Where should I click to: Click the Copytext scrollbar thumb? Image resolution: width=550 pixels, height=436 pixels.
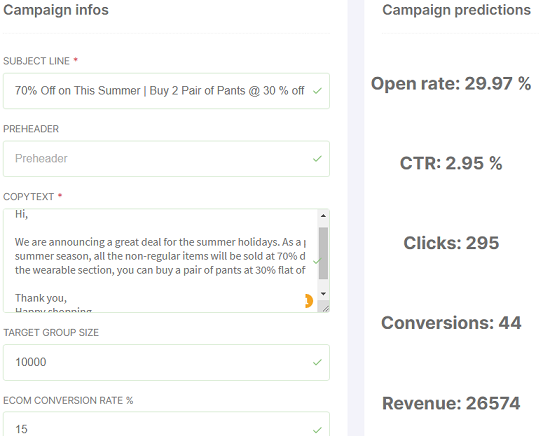coord(323,253)
